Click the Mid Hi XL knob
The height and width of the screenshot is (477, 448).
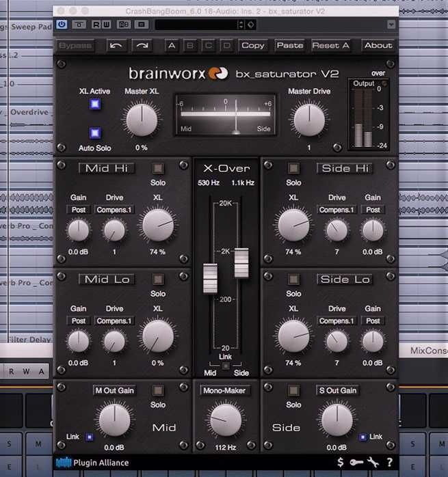pyautogui.click(x=158, y=226)
